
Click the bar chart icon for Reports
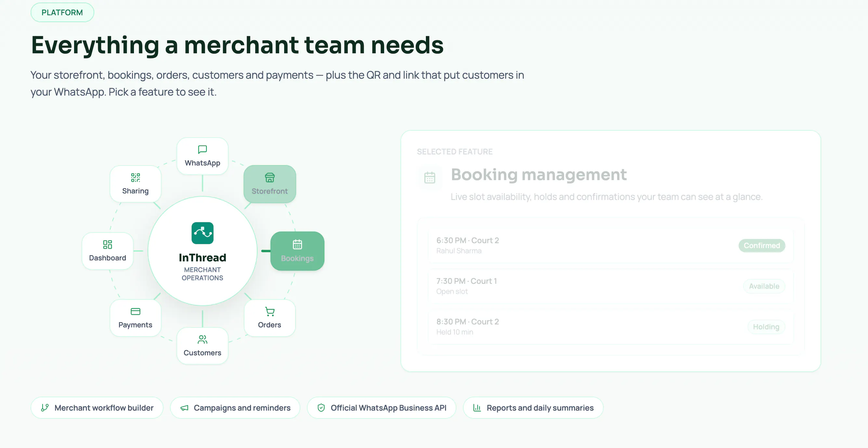point(477,408)
